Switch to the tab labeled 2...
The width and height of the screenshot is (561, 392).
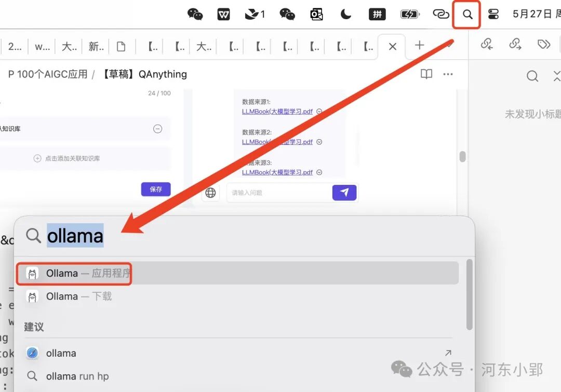pyautogui.click(x=15, y=47)
